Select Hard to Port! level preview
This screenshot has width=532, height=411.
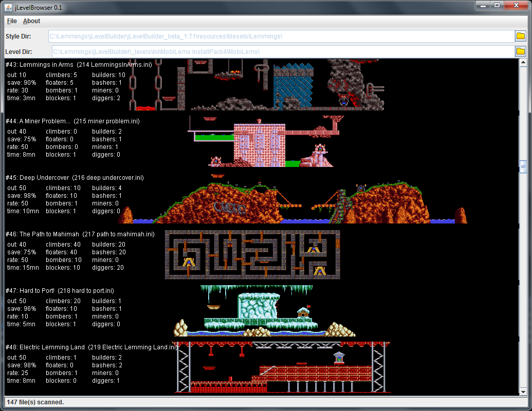click(x=265, y=311)
